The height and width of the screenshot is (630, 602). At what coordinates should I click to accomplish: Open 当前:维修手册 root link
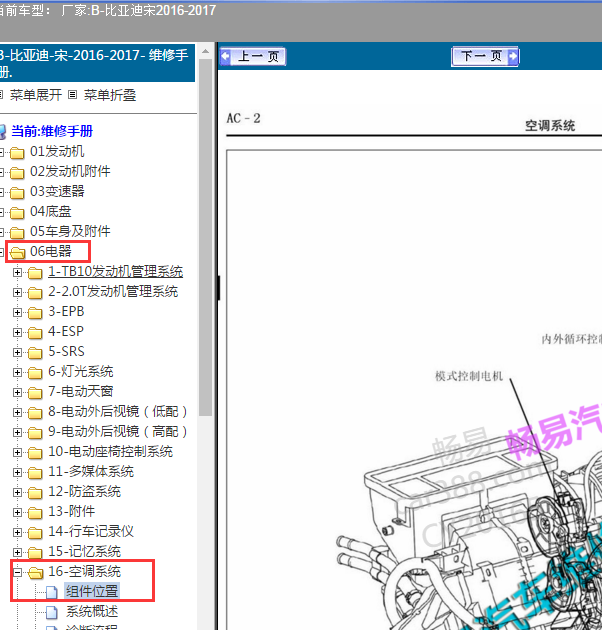52,131
